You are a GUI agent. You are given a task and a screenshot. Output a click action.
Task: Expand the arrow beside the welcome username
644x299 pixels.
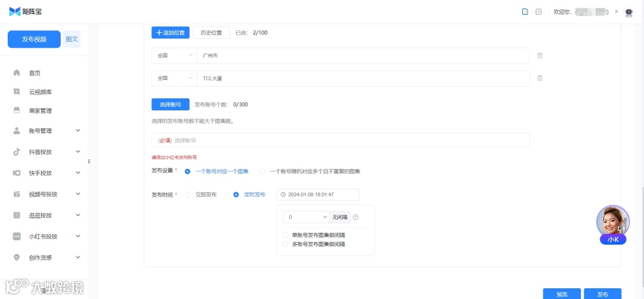(x=617, y=11)
